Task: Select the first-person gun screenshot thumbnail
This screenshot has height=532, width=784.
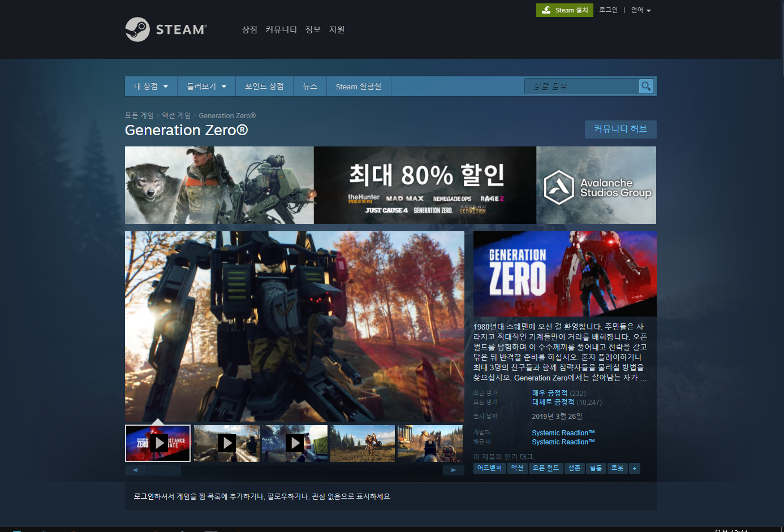Action: click(x=430, y=443)
